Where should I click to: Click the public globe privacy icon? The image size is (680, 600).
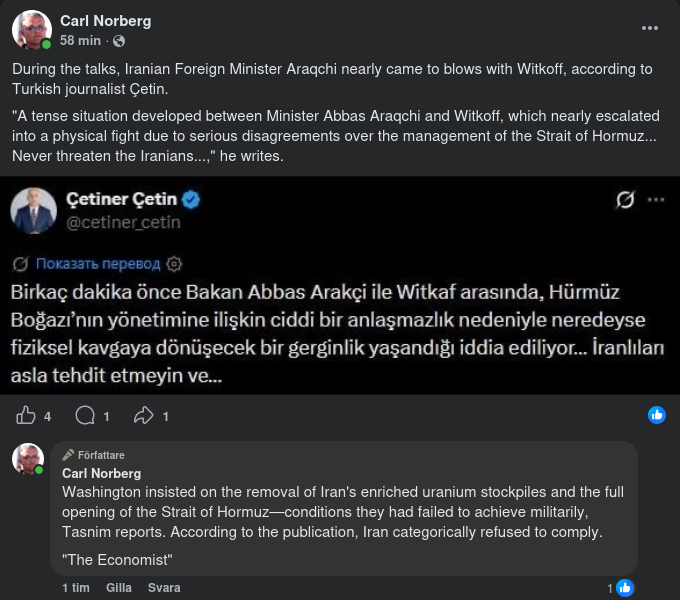pos(119,41)
